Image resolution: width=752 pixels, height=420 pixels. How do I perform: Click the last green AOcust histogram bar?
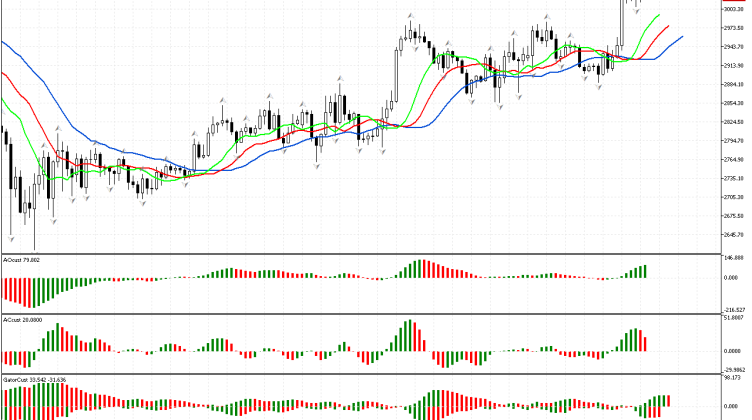tap(645, 271)
